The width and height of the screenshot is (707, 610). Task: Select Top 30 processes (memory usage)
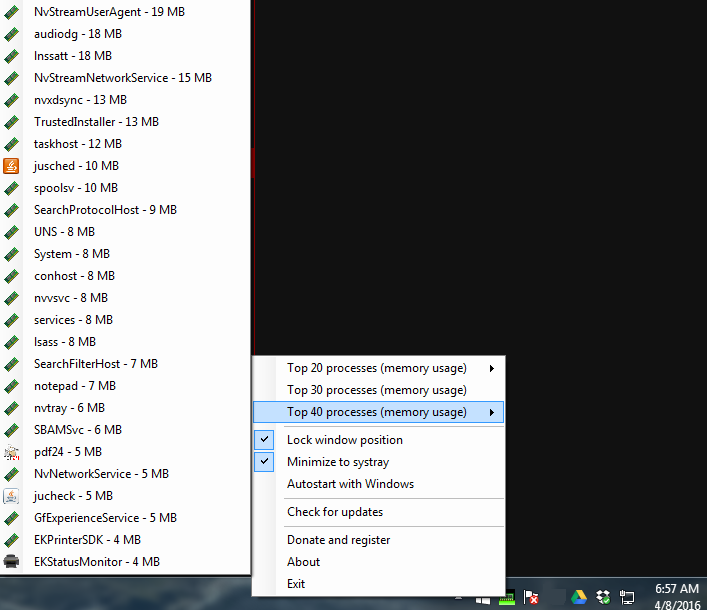tap(378, 390)
